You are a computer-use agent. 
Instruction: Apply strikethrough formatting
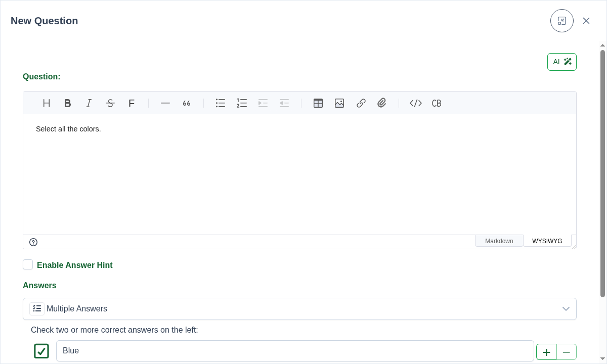point(110,103)
